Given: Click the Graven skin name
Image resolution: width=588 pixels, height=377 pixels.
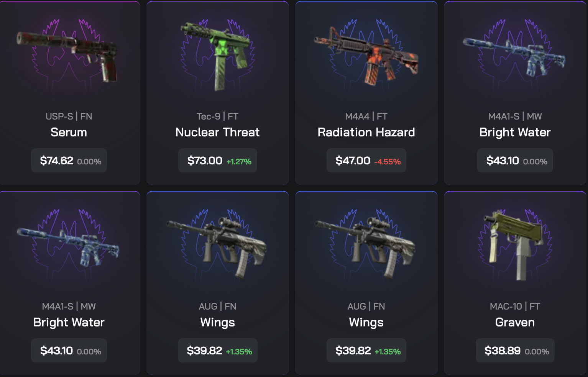Looking at the screenshot, I should pyautogui.click(x=515, y=323).
